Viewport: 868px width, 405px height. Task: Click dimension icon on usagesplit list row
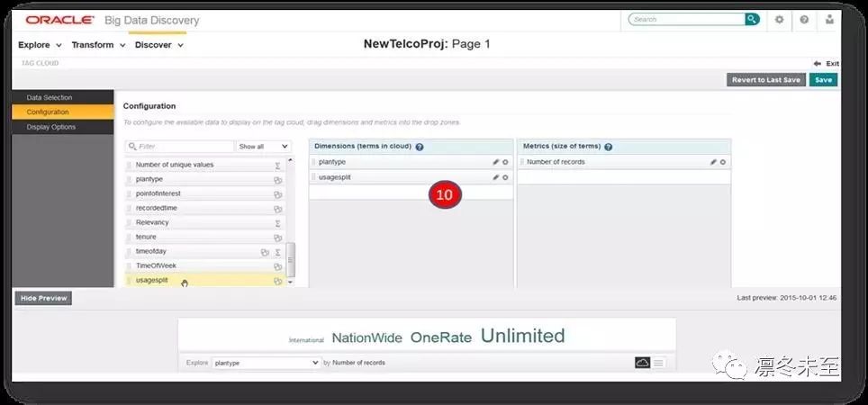pyautogui.click(x=278, y=281)
